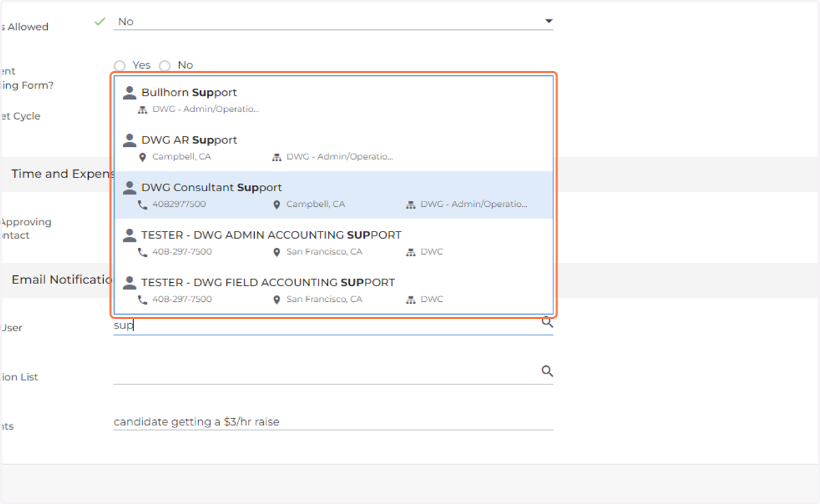Choose DWG AR Support entry

[x=333, y=148]
